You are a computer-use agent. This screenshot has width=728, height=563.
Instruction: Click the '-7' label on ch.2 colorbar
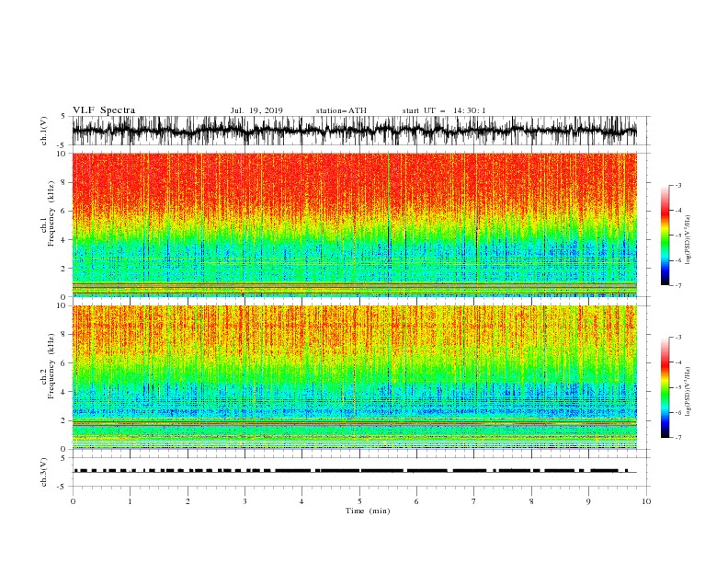pos(677,438)
